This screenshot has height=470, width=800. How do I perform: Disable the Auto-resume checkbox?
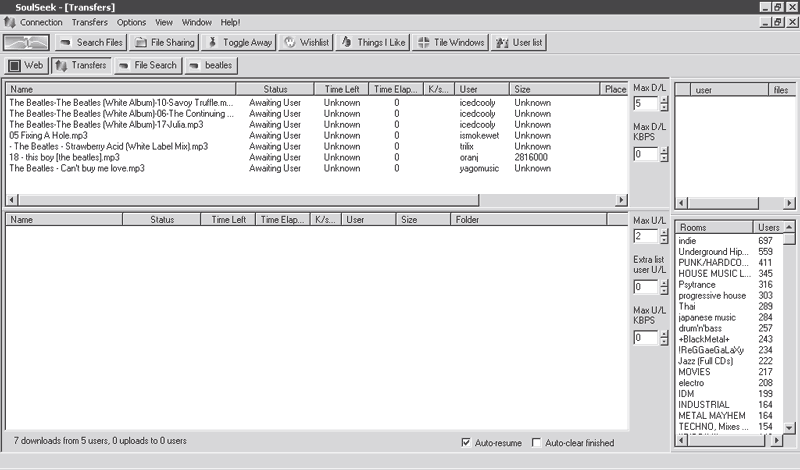tap(466, 442)
